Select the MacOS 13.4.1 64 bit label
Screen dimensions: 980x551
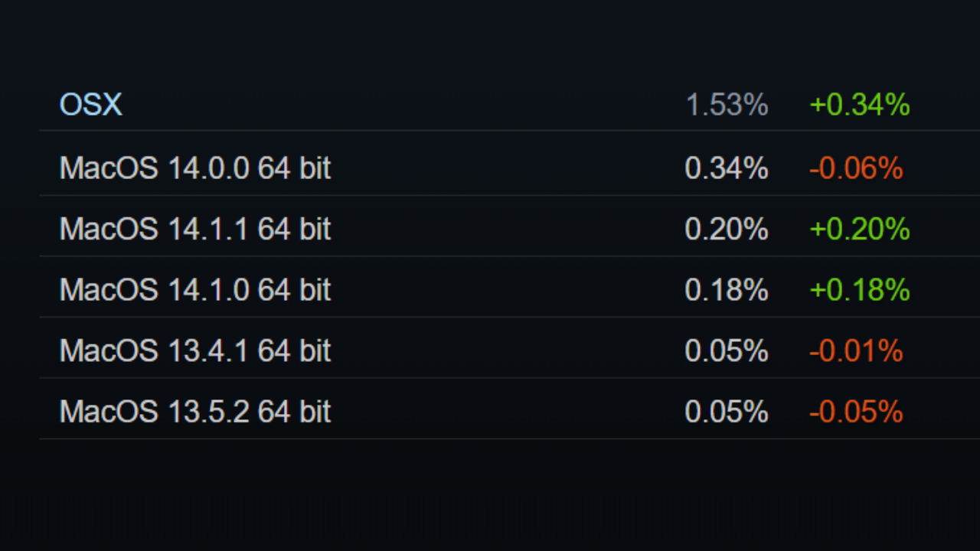[x=195, y=350]
